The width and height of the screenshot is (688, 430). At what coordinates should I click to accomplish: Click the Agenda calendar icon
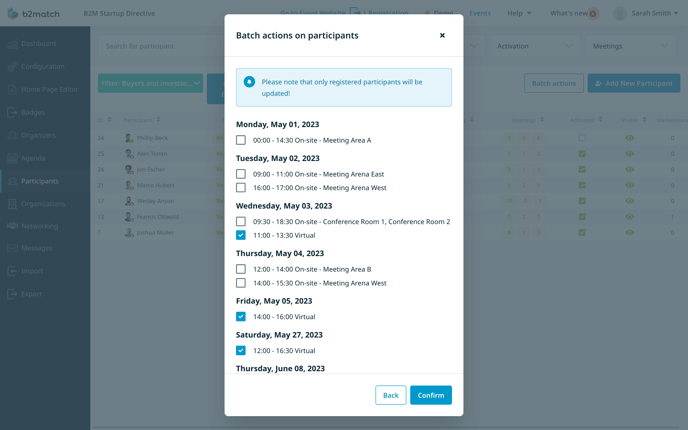coord(12,158)
